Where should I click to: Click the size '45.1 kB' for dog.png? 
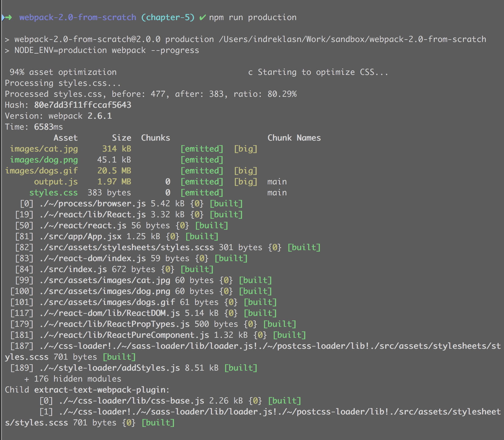tap(114, 160)
